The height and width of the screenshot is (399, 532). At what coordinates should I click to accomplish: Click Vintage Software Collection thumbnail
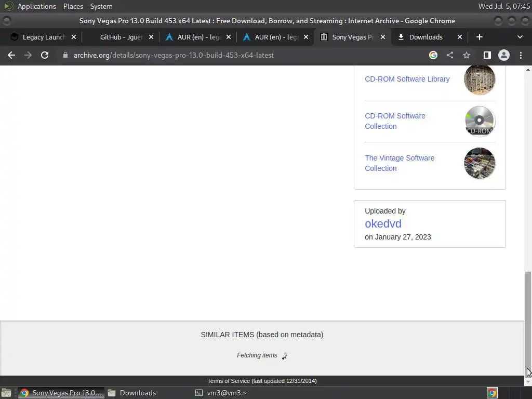(480, 163)
